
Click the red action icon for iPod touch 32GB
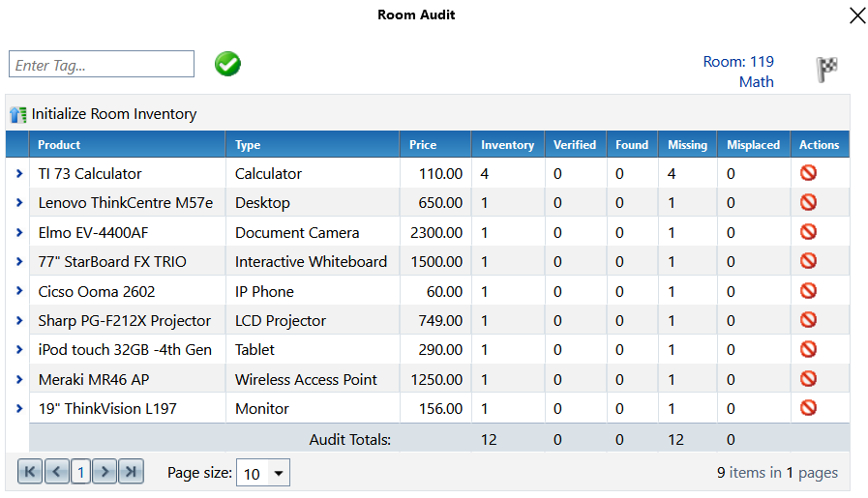coord(808,350)
